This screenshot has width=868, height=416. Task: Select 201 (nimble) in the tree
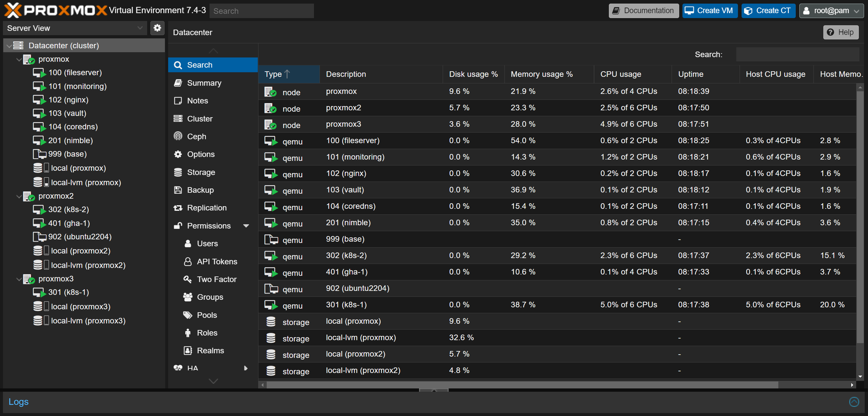tap(70, 141)
